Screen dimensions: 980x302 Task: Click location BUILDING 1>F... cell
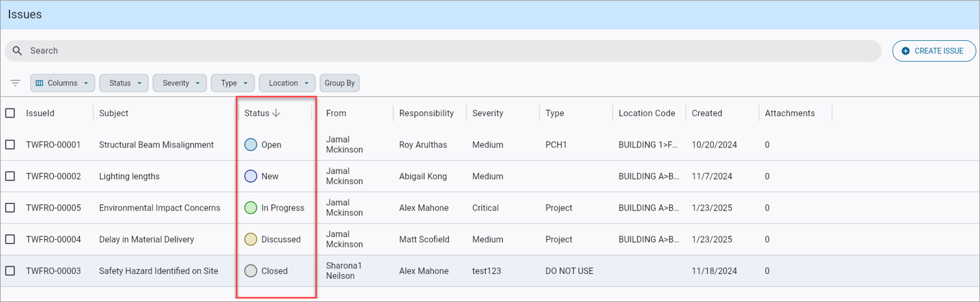pos(648,145)
